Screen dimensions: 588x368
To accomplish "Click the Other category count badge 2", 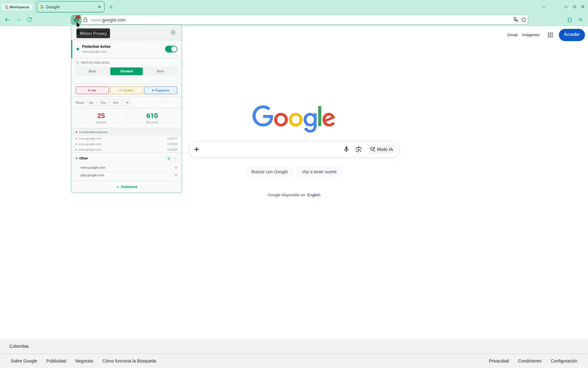I will click(x=168, y=158).
